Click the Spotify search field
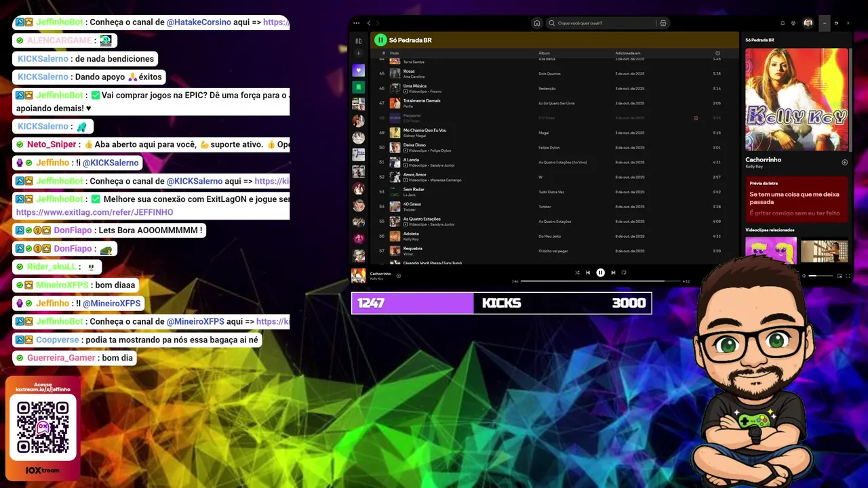This screenshot has height=488, width=868. pyautogui.click(x=602, y=23)
